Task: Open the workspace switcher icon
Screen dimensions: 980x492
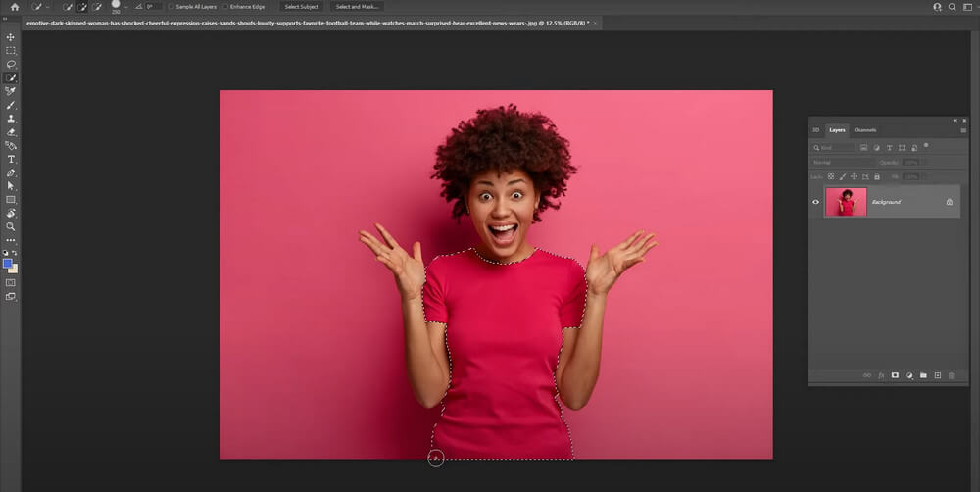Action: tap(968, 7)
